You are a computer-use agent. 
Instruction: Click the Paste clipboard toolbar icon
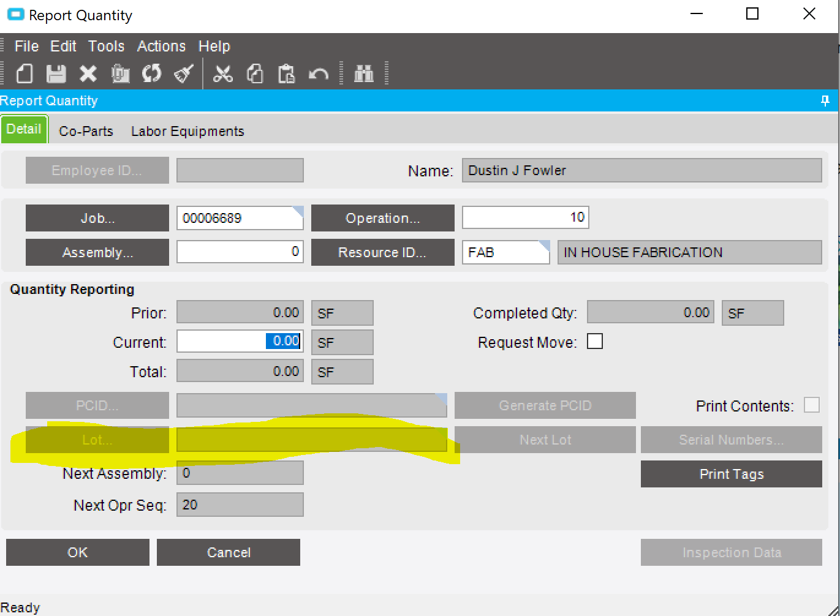pyautogui.click(x=286, y=74)
